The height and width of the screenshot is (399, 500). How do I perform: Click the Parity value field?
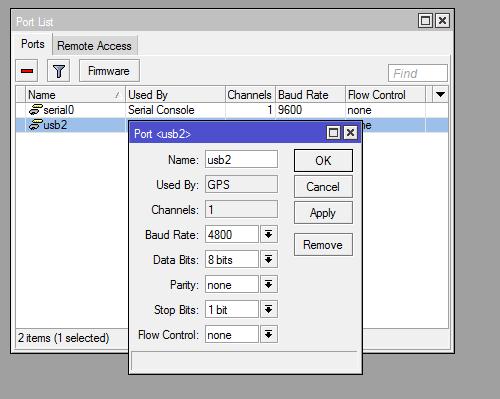pyautogui.click(x=232, y=285)
